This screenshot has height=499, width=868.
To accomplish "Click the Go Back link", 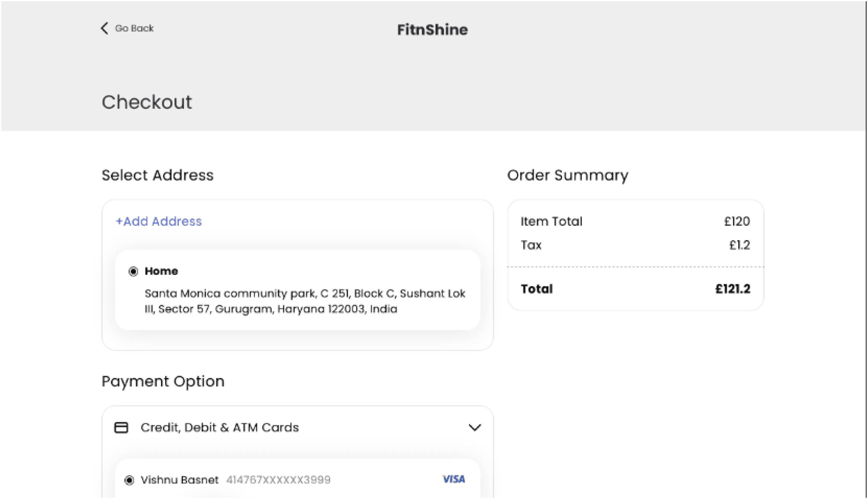I will 134,28.
